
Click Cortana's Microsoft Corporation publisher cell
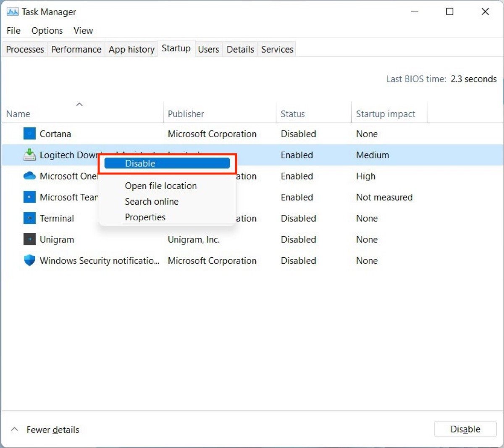212,134
